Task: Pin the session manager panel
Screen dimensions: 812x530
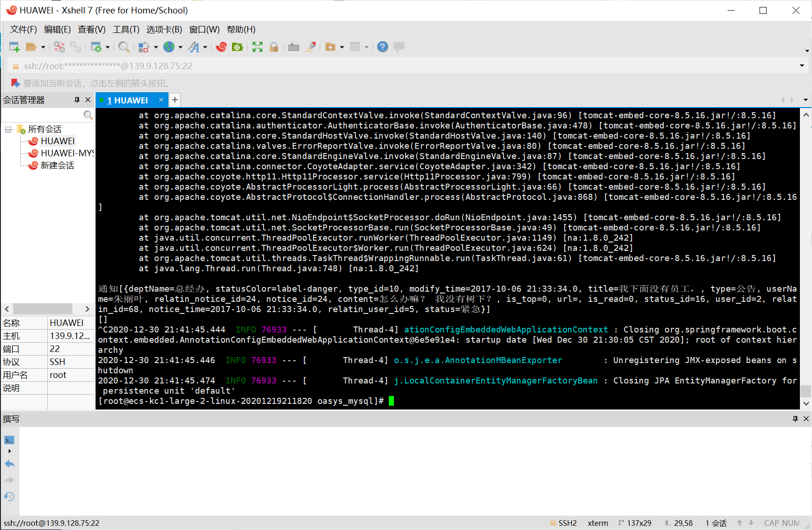Action: click(x=77, y=100)
